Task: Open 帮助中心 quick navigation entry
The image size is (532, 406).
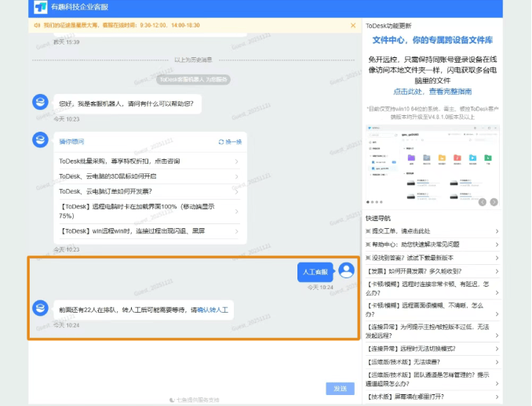Action: [432, 245]
